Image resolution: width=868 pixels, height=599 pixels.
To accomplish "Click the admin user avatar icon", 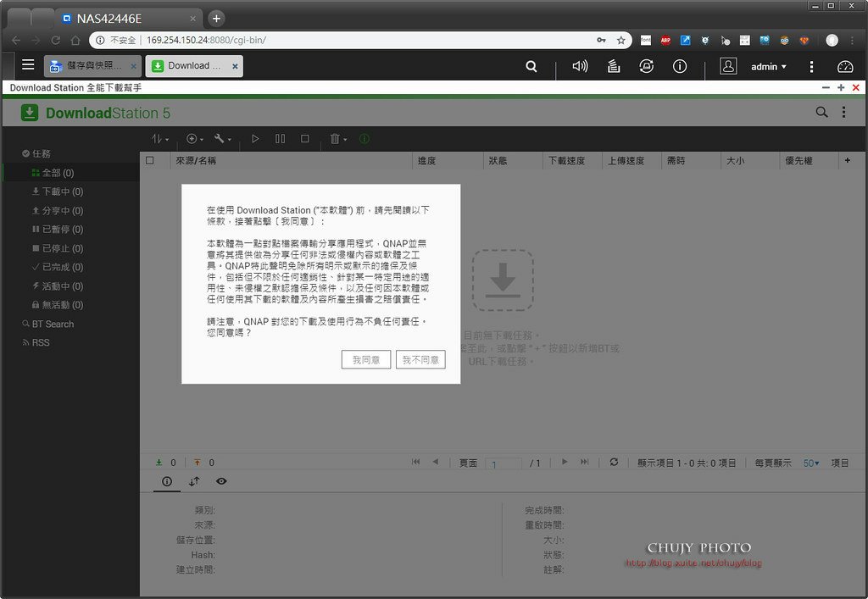I will click(728, 66).
